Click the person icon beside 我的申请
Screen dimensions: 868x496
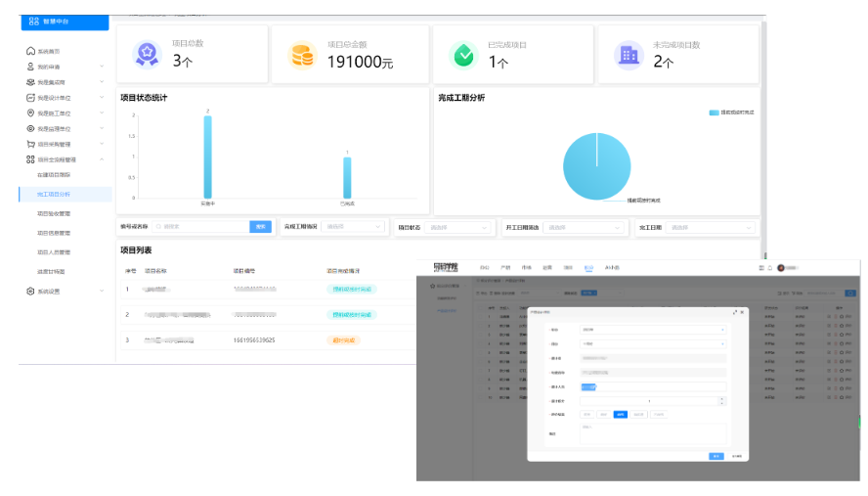(30, 67)
